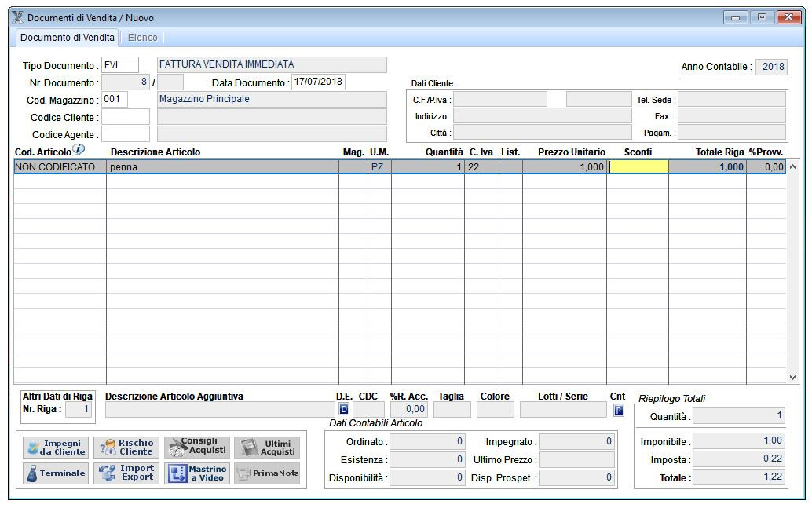Screen dimensions: 812x508
Task: Click the application icon in the title bar
Action: [17, 17]
